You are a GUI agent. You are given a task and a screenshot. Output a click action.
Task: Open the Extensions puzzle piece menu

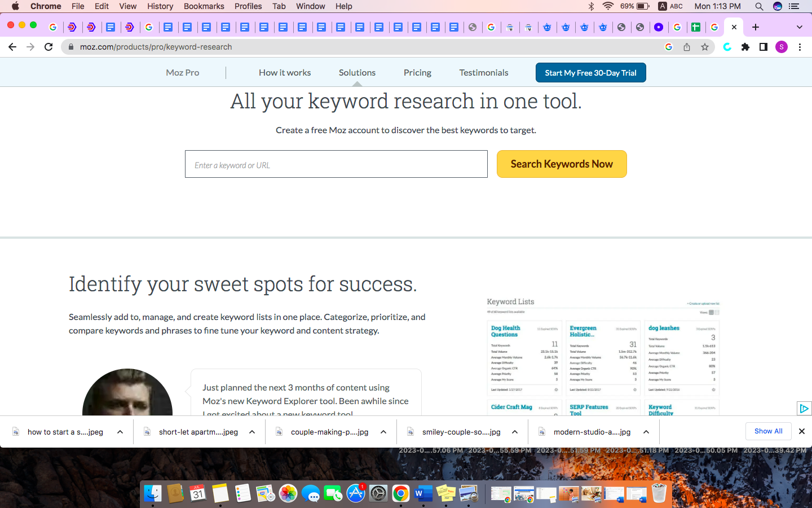point(745,47)
